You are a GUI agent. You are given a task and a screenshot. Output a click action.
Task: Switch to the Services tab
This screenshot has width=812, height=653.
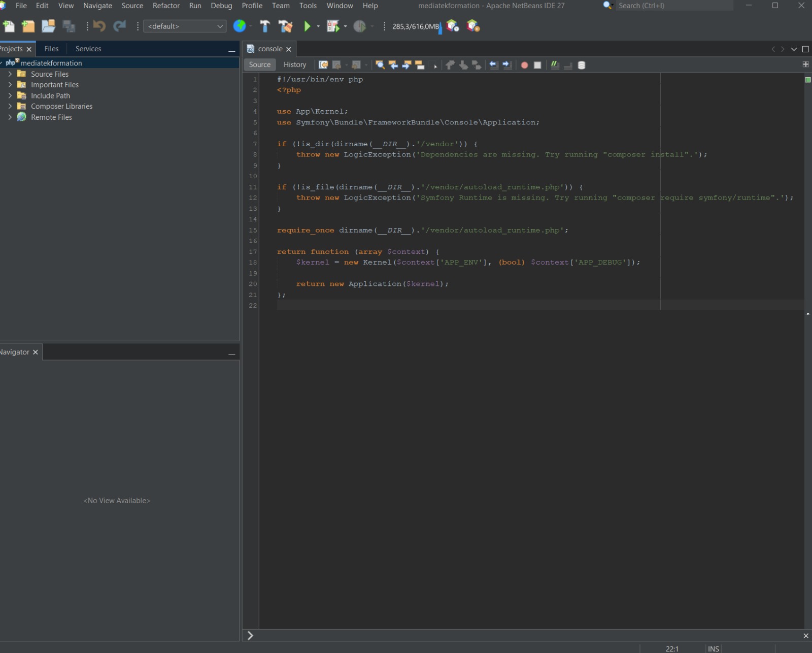point(88,49)
